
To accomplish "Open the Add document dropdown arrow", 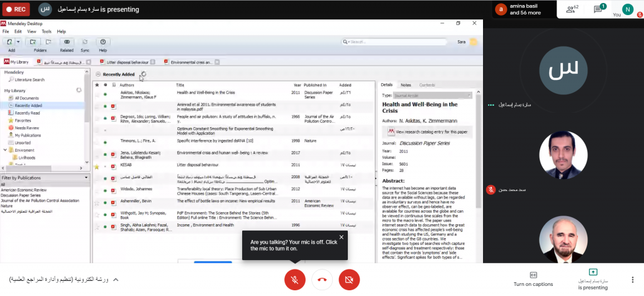I will pos(19,41).
